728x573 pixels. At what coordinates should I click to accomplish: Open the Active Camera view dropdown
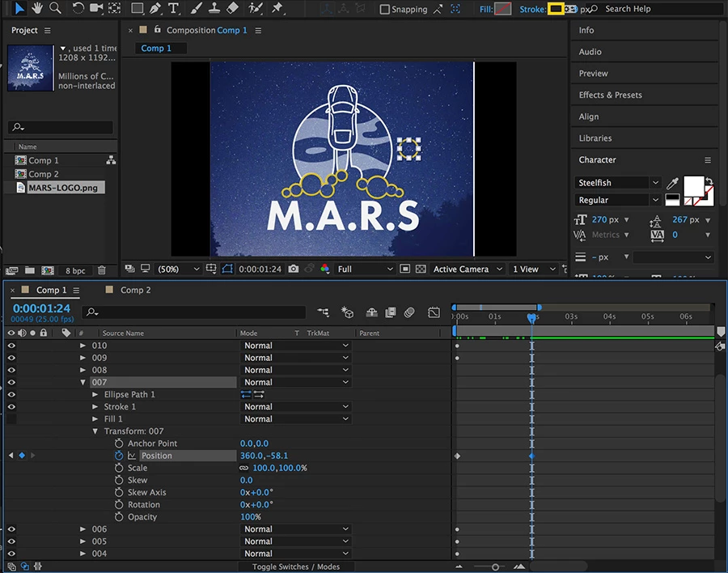pos(467,269)
